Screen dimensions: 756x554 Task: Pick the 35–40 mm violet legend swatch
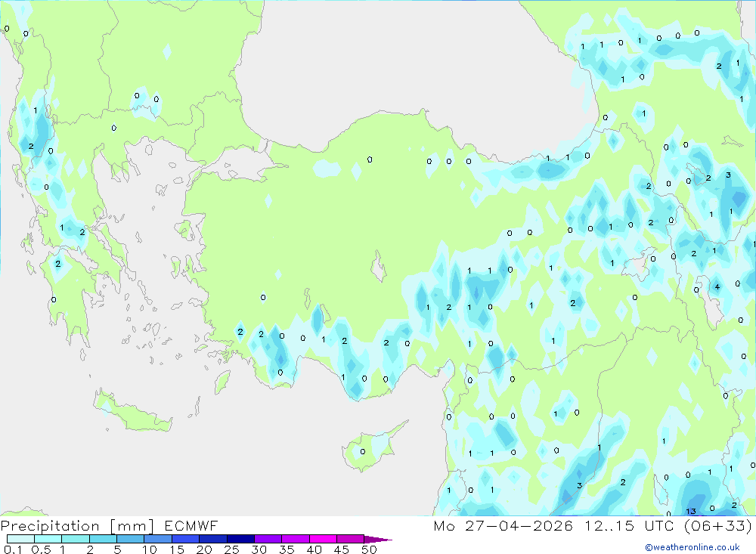point(295,539)
